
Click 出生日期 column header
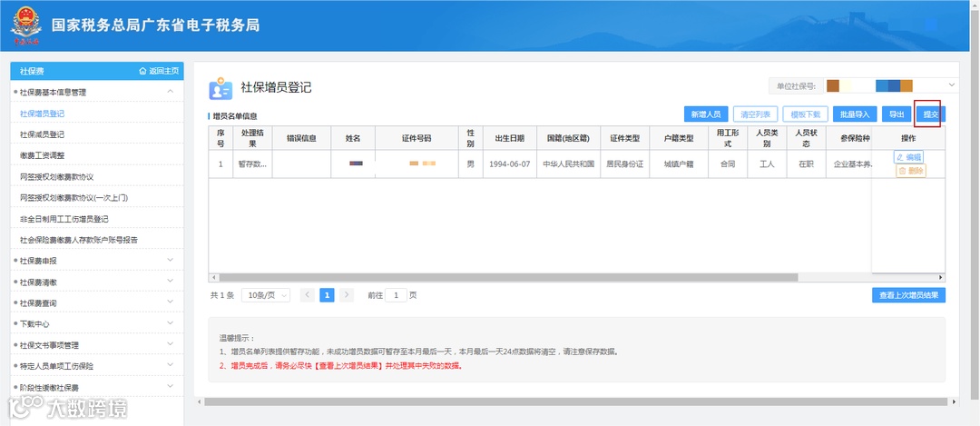pos(509,138)
